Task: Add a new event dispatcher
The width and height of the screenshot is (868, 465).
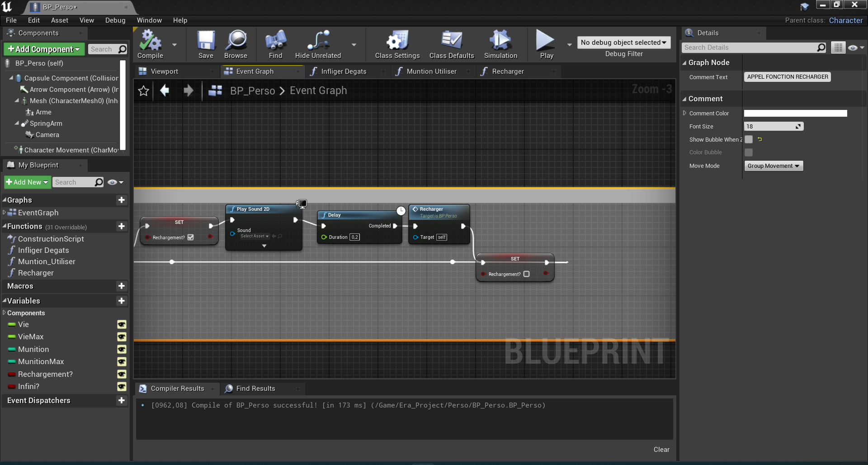Action: pyautogui.click(x=121, y=400)
